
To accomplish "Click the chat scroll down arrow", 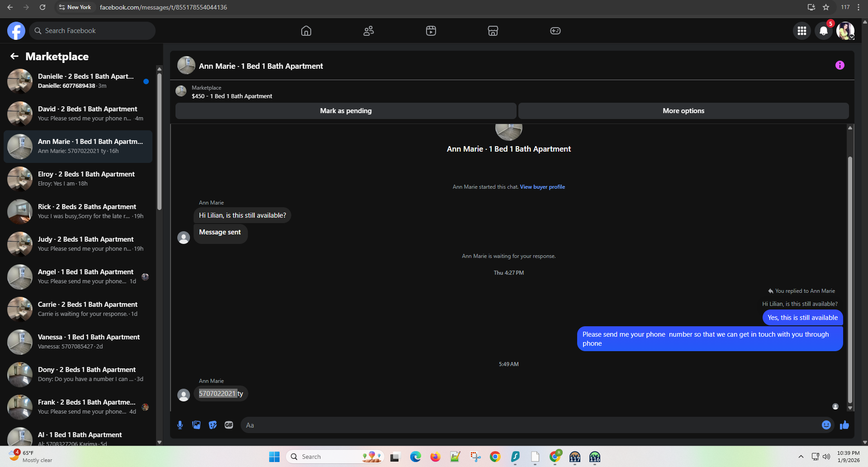I will click(850, 408).
